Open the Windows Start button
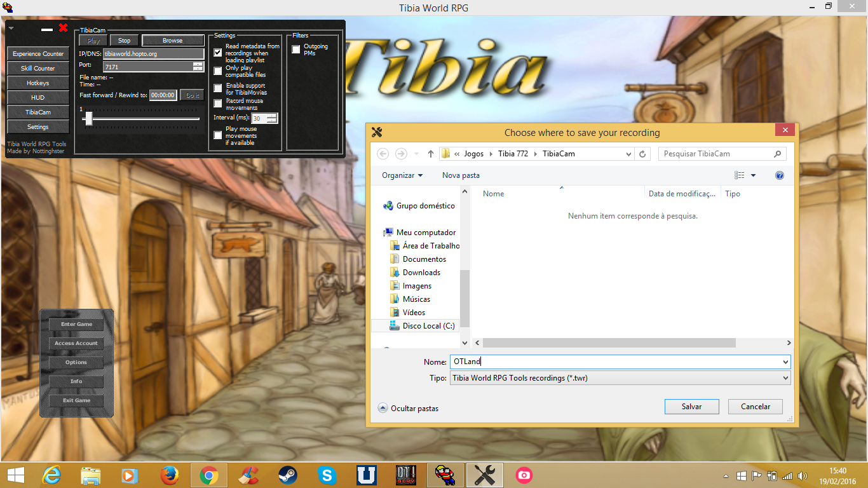 (x=15, y=475)
